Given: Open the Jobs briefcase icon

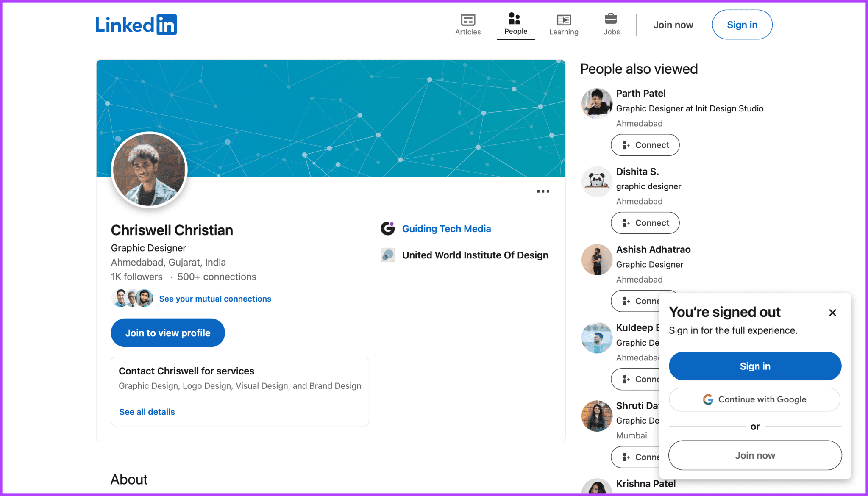Looking at the screenshot, I should click(x=611, y=19).
